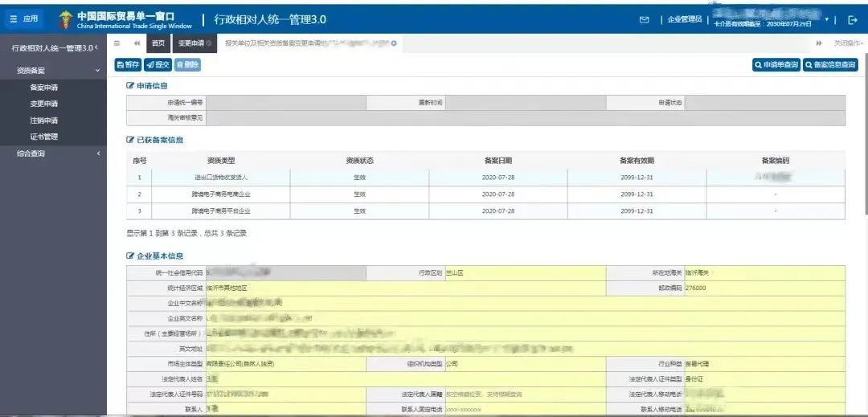Close the 报关单位及相关资质备案变更申请 tab
The image size is (868, 417).
click(x=394, y=43)
